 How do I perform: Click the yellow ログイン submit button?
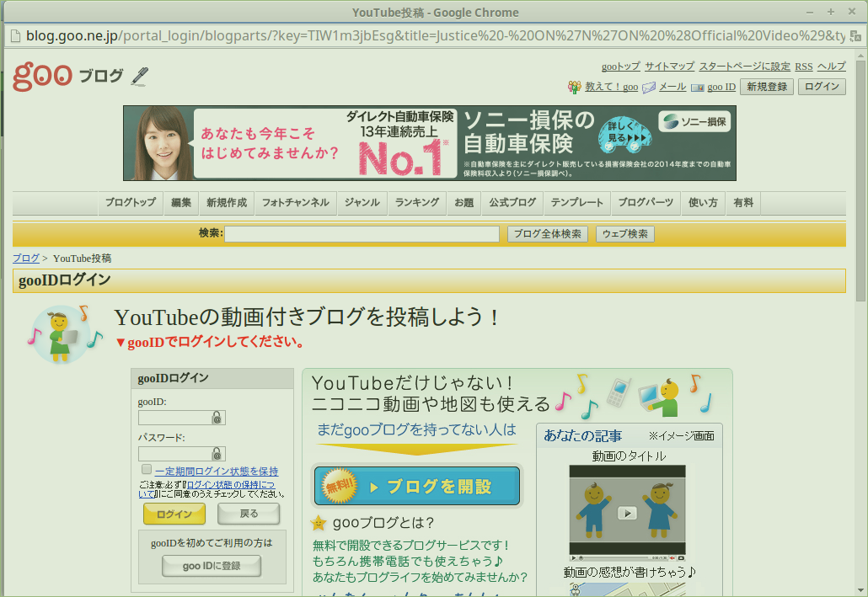(x=174, y=514)
